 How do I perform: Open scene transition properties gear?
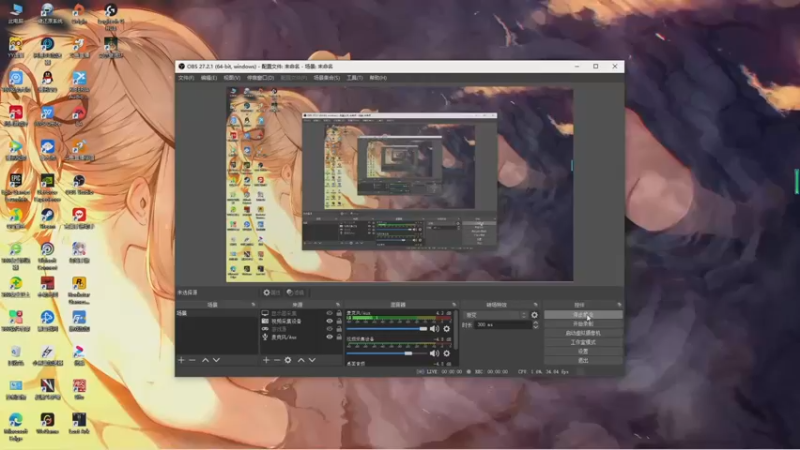(x=534, y=315)
